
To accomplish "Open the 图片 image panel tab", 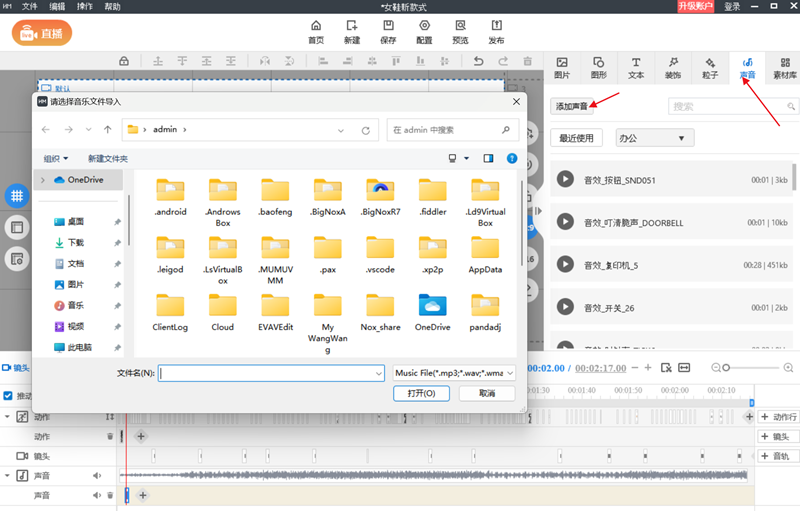I will [x=562, y=67].
